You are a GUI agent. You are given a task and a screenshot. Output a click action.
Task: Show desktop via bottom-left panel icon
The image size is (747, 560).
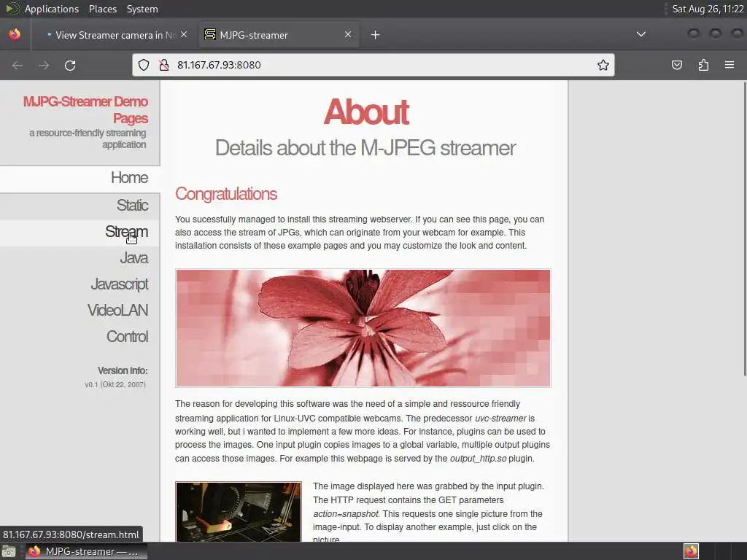pyautogui.click(x=9, y=551)
